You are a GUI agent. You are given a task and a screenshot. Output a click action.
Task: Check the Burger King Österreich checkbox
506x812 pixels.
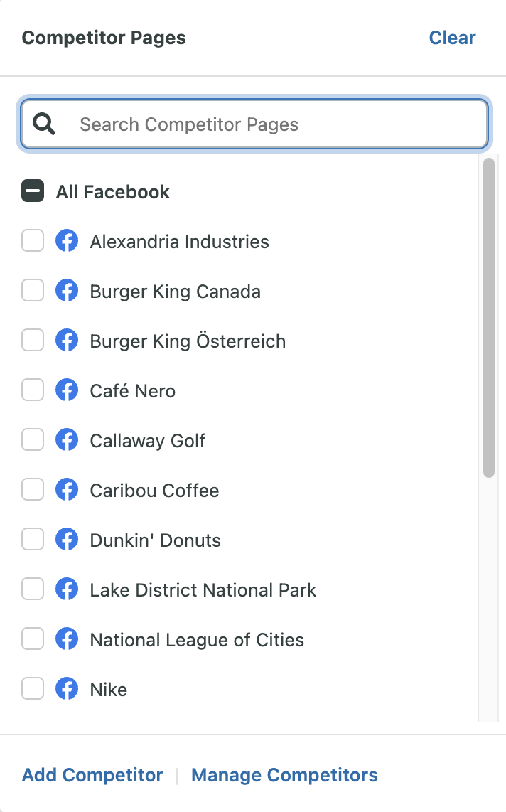33,341
